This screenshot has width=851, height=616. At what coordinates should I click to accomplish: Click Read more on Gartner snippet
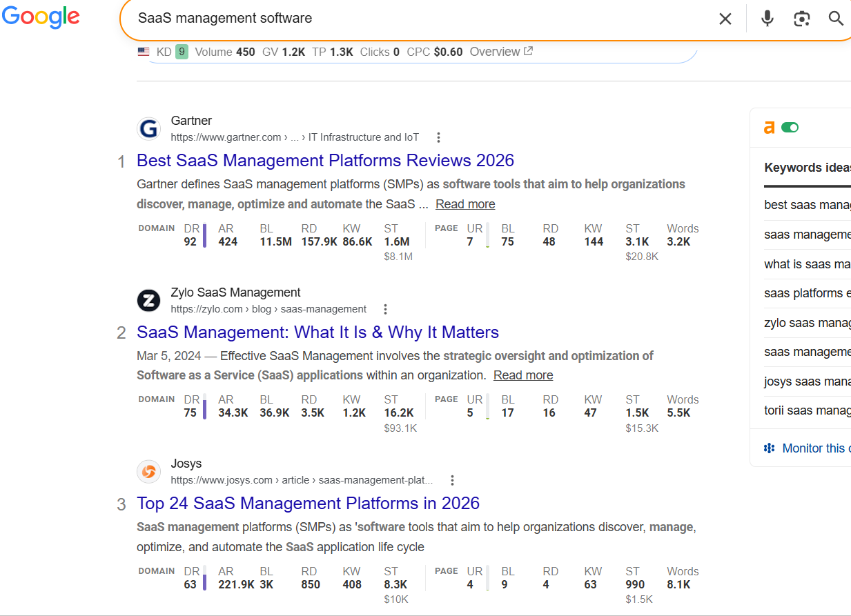tap(465, 204)
